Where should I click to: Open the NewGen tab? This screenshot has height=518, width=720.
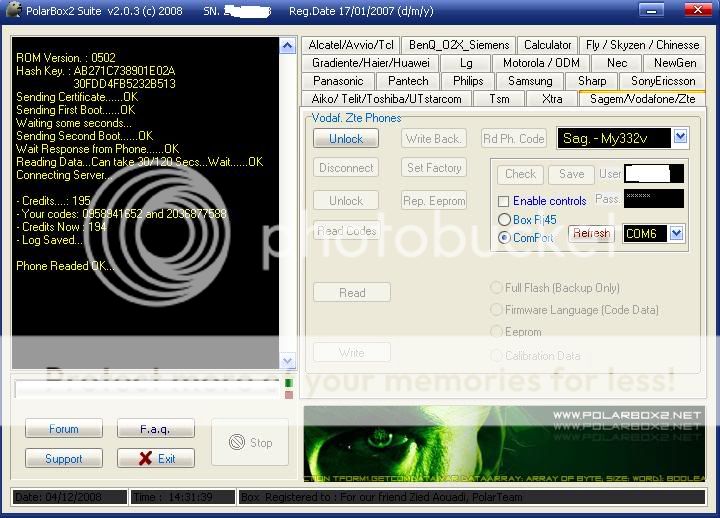pyautogui.click(x=675, y=63)
